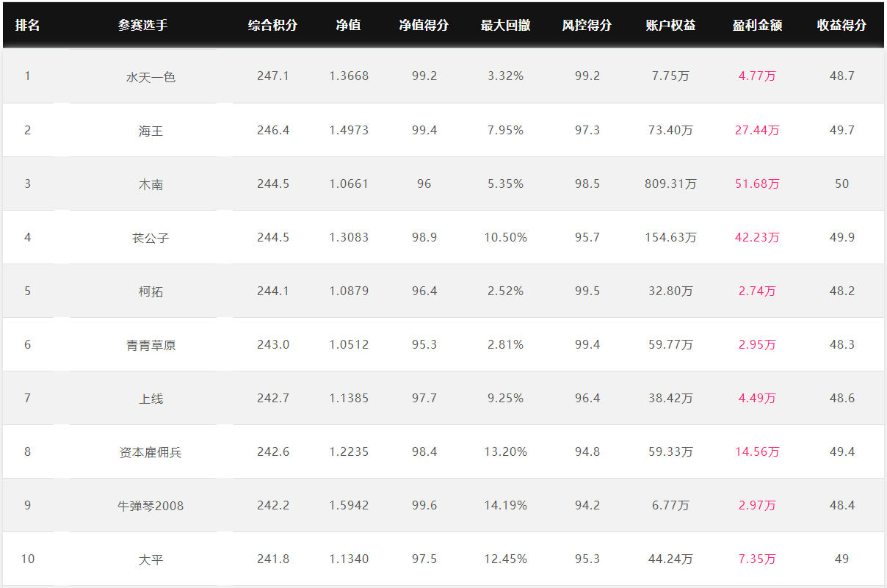
Task: Sort by 综合积分 column header
Action: 273,25
